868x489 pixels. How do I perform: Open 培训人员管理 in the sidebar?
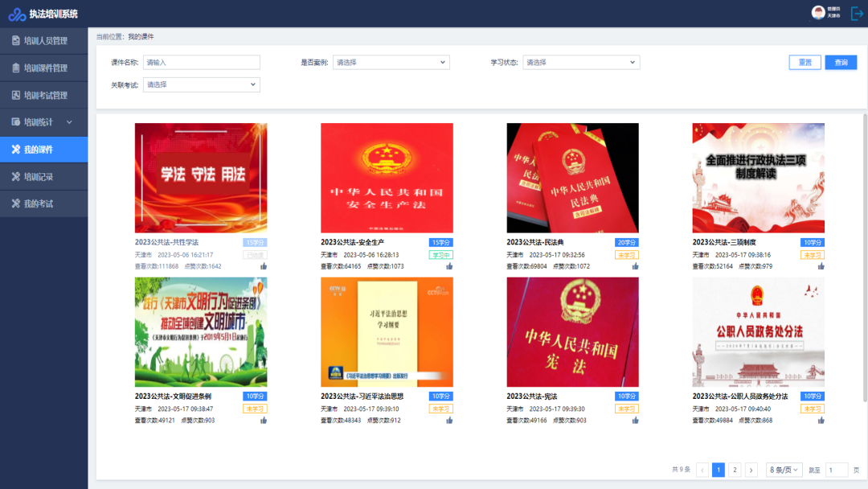[x=43, y=40]
